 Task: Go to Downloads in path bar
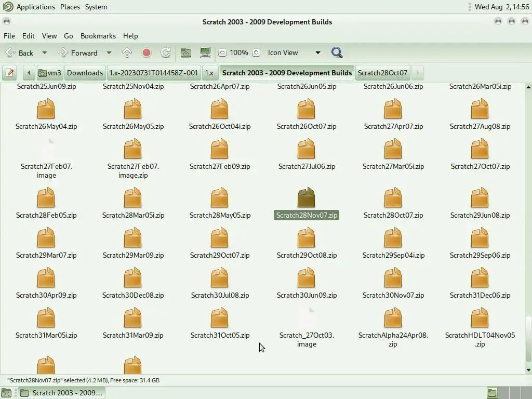coord(85,73)
